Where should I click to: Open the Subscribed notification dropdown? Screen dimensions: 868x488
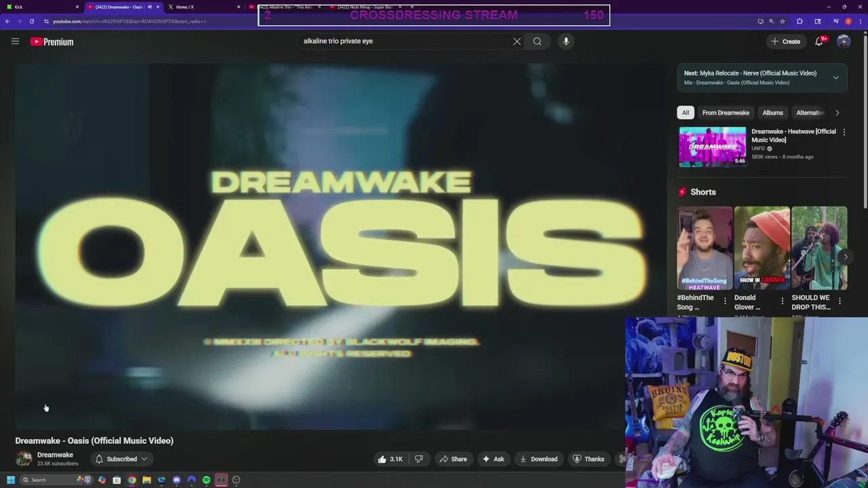point(121,459)
